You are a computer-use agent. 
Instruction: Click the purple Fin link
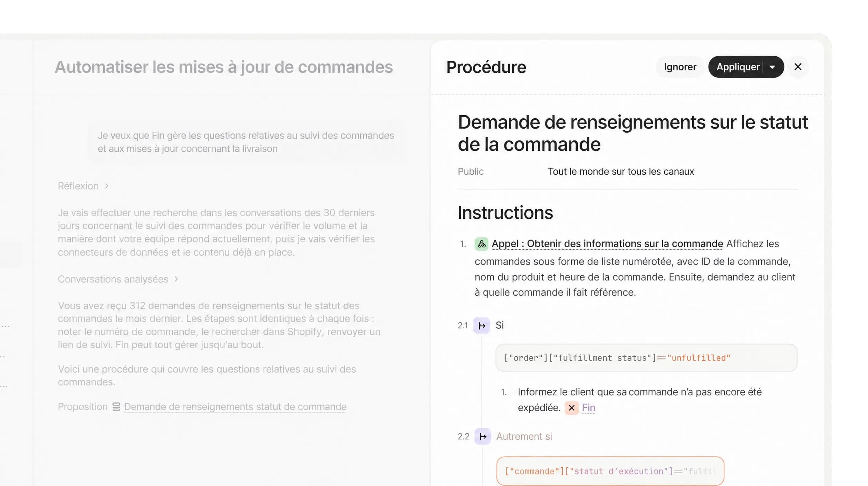tap(588, 408)
